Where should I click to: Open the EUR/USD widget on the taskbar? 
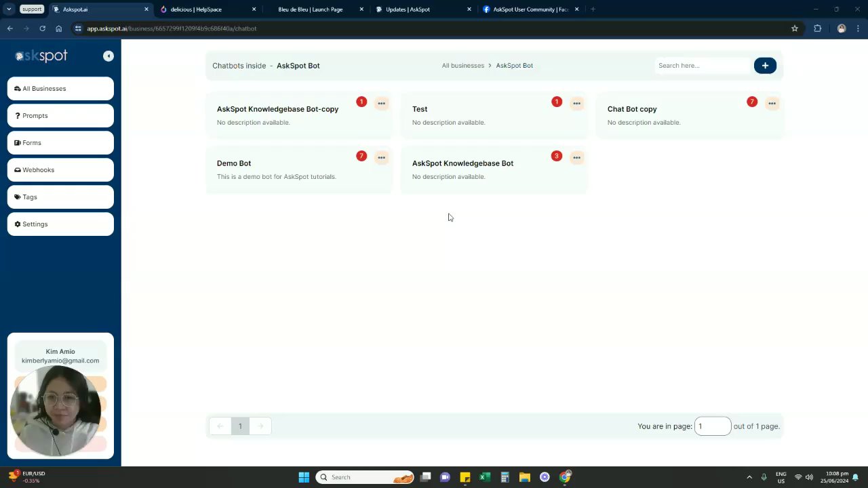[27, 477]
